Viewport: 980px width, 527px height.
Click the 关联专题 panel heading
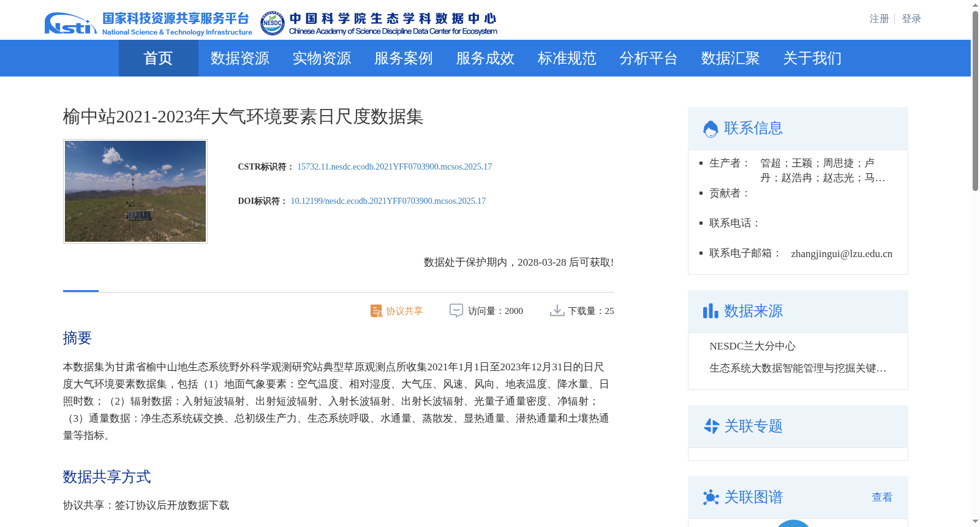coord(753,426)
